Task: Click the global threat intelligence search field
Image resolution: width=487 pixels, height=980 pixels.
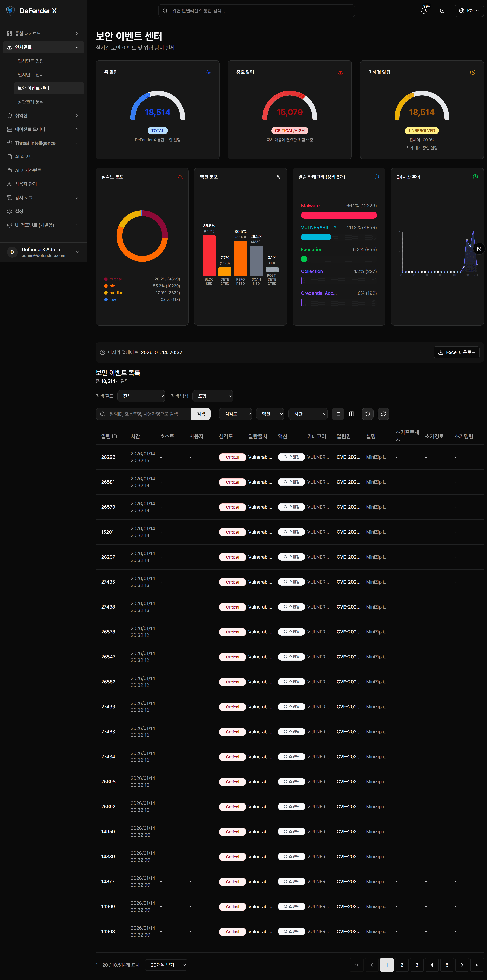Action: tap(257, 11)
